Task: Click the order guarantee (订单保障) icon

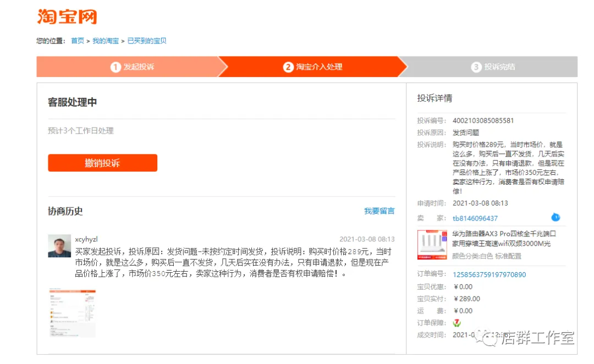Action: tap(457, 323)
